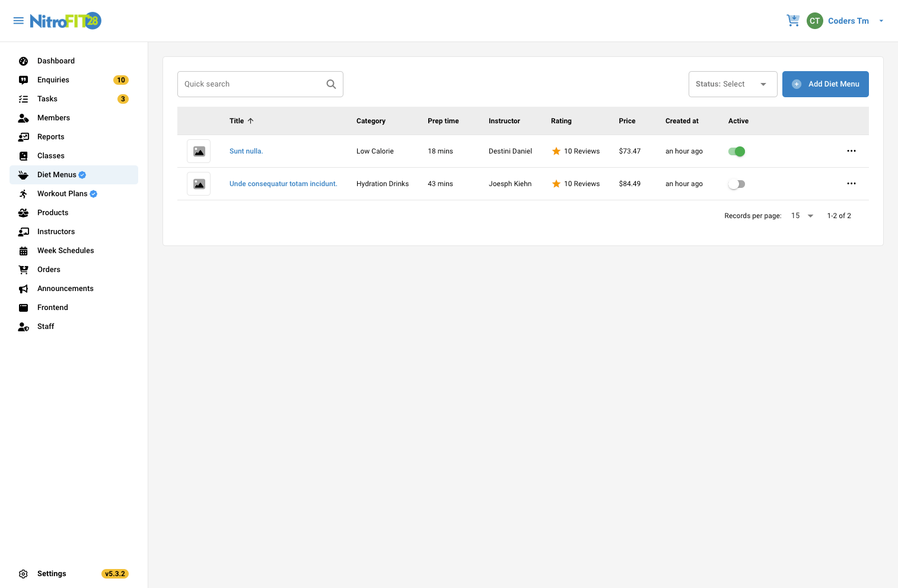898x588 pixels.
Task: Click the Members sidebar icon
Action: point(23,117)
